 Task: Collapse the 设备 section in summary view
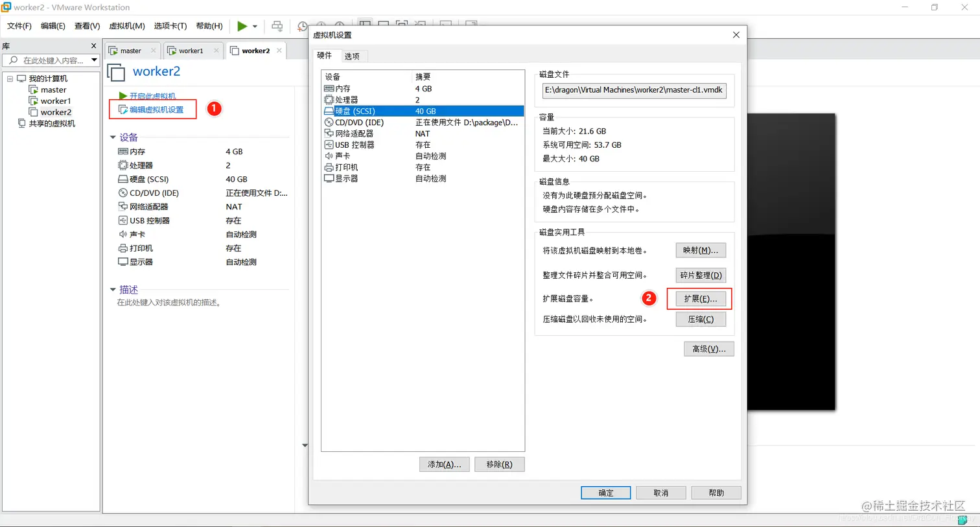[113, 137]
